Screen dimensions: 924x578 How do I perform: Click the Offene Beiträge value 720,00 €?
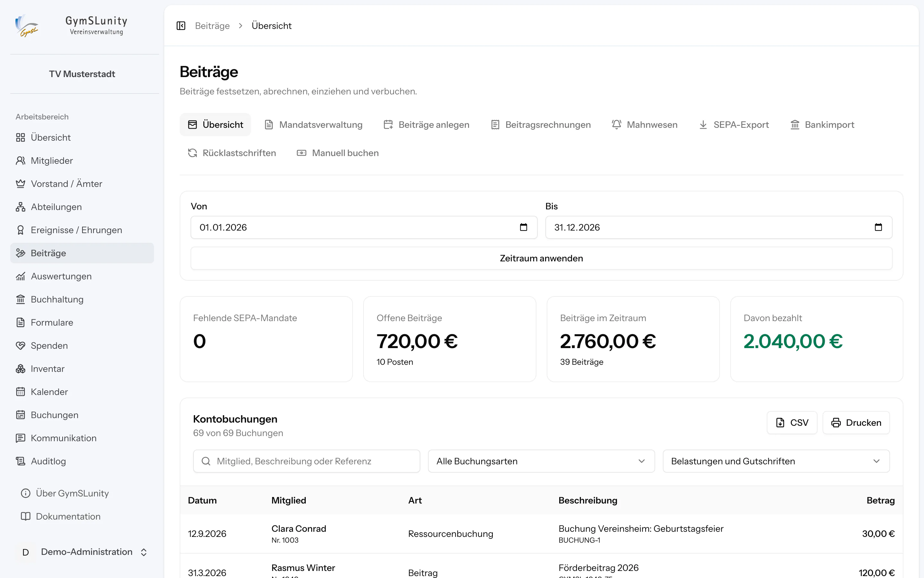pos(417,341)
